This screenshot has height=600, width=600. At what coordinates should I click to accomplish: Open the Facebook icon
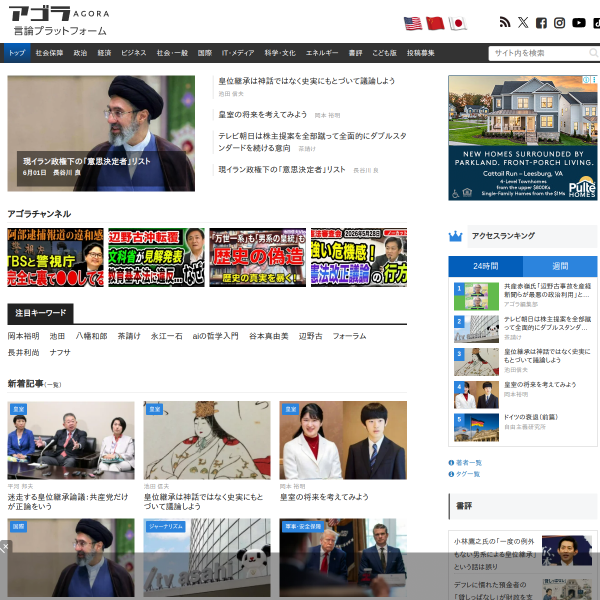pyautogui.click(x=541, y=23)
